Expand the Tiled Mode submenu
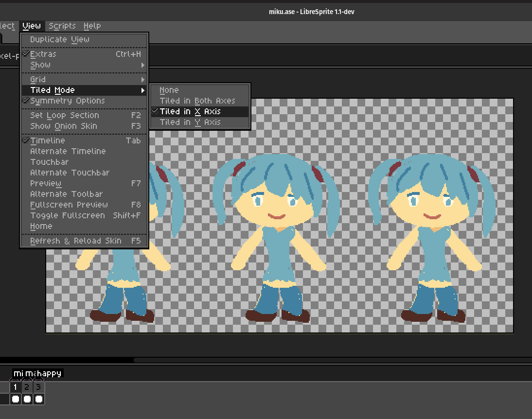 coord(84,90)
